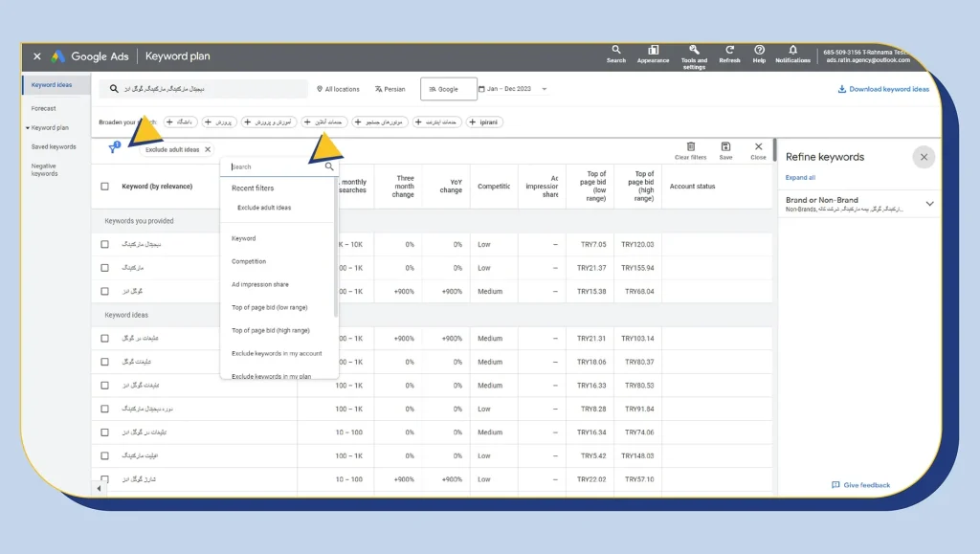Viewport: 980px width, 554px height.
Task: Click the magnifier in filter search box
Action: (329, 166)
